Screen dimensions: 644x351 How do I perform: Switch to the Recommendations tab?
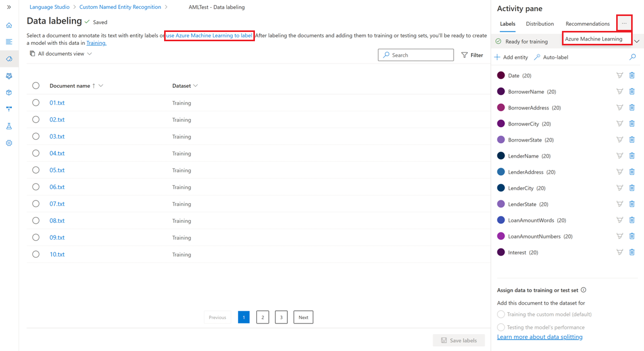pos(588,24)
